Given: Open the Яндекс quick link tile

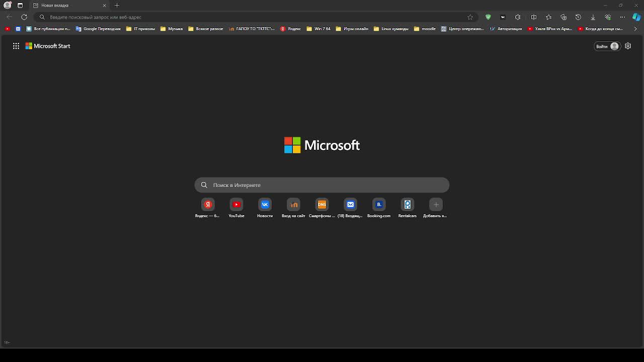Looking at the screenshot, I should point(207,208).
